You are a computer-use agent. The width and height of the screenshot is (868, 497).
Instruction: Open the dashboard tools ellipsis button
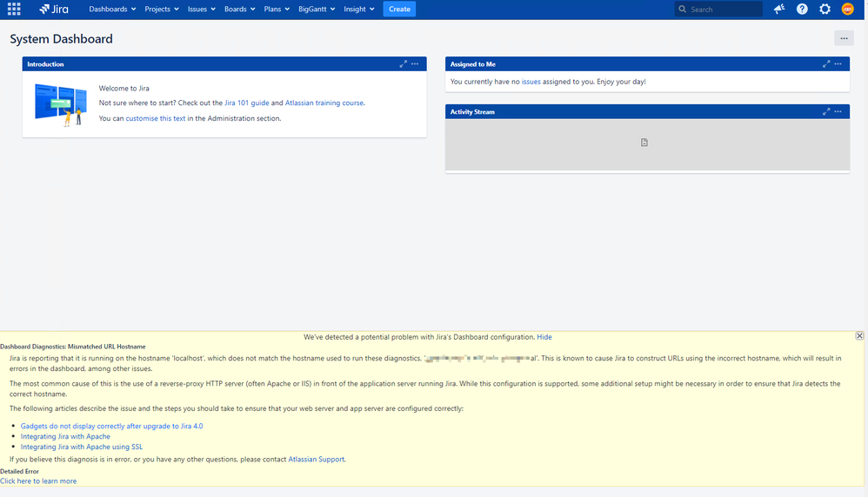(x=844, y=38)
